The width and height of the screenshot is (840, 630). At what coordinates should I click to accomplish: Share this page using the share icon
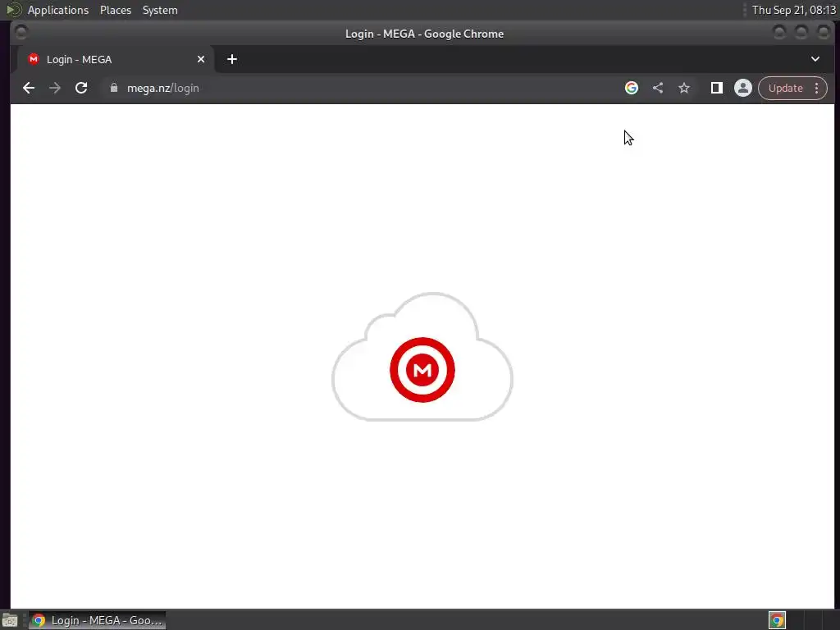coord(658,88)
